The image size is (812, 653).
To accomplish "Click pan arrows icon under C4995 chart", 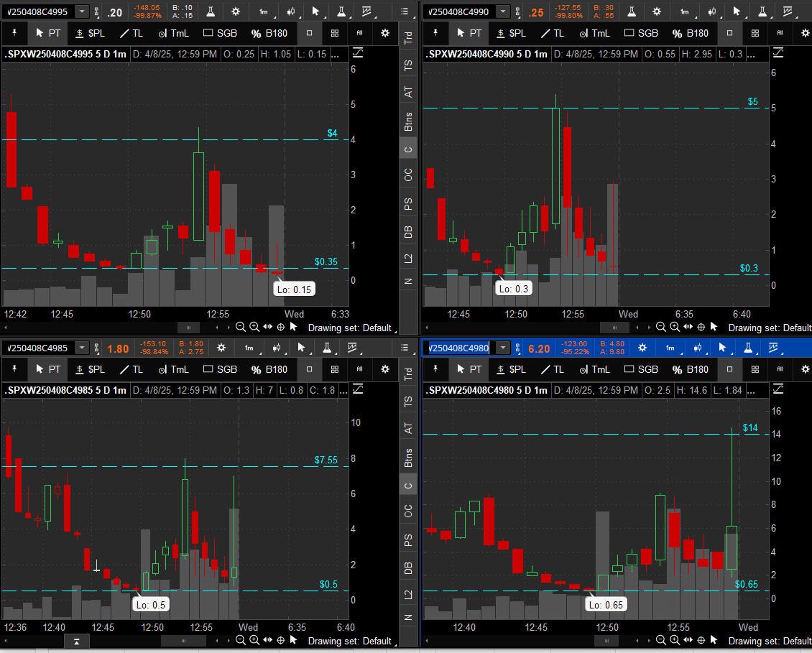I will pos(268,327).
